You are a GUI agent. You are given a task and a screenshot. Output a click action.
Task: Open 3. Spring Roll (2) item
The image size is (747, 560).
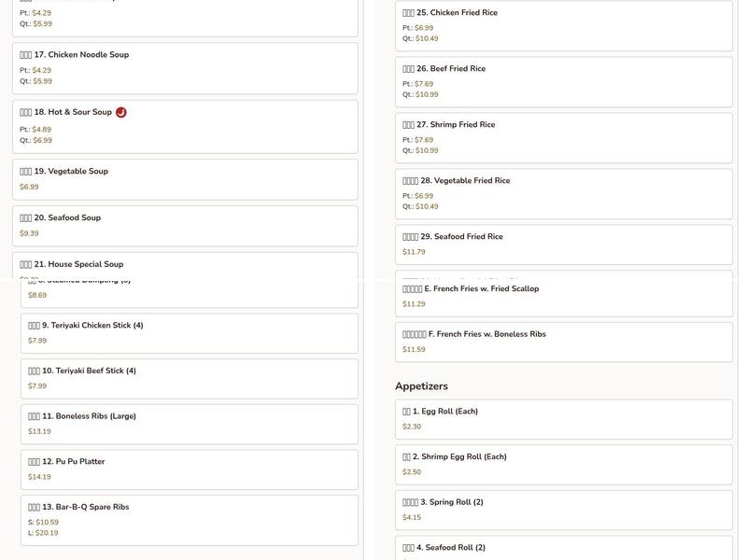(x=564, y=511)
